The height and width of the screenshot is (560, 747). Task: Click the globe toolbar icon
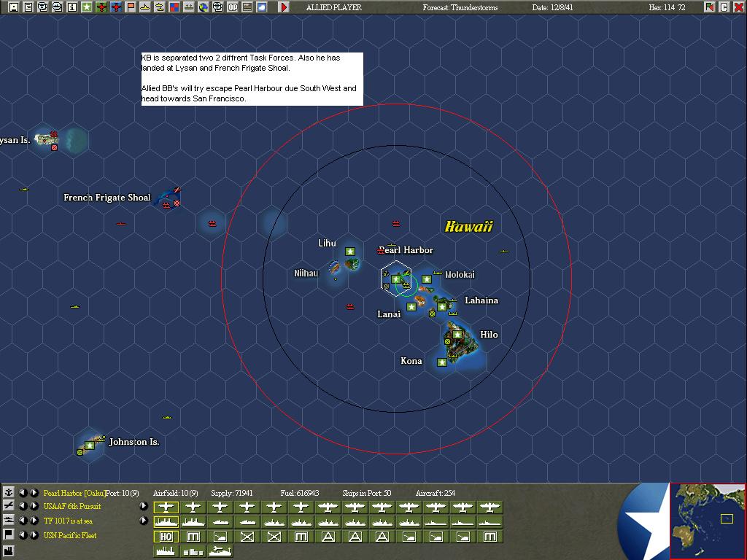pyautogui.click(x=204, y=7)
